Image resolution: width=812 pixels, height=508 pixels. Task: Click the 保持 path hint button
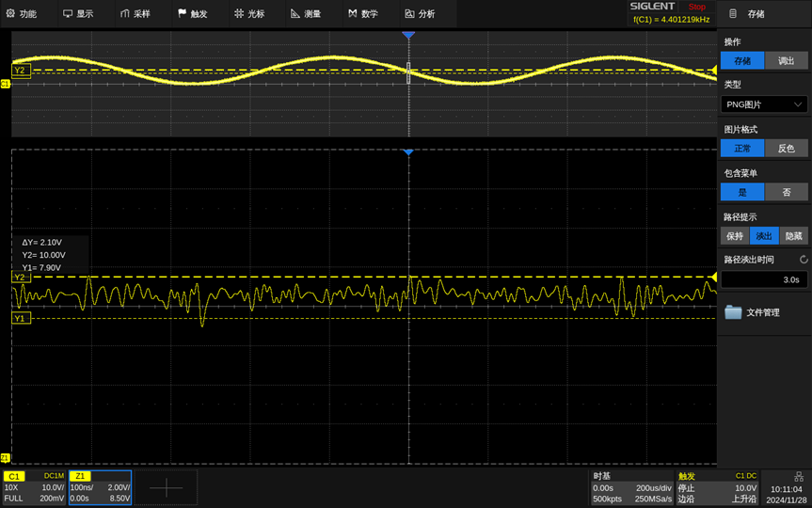pos(735,236)
